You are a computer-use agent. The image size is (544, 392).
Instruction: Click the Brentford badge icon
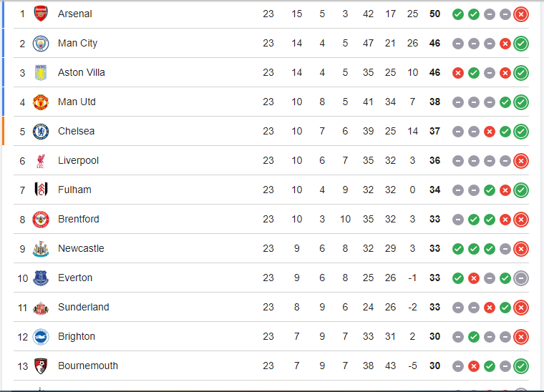(x=40, y=220)
